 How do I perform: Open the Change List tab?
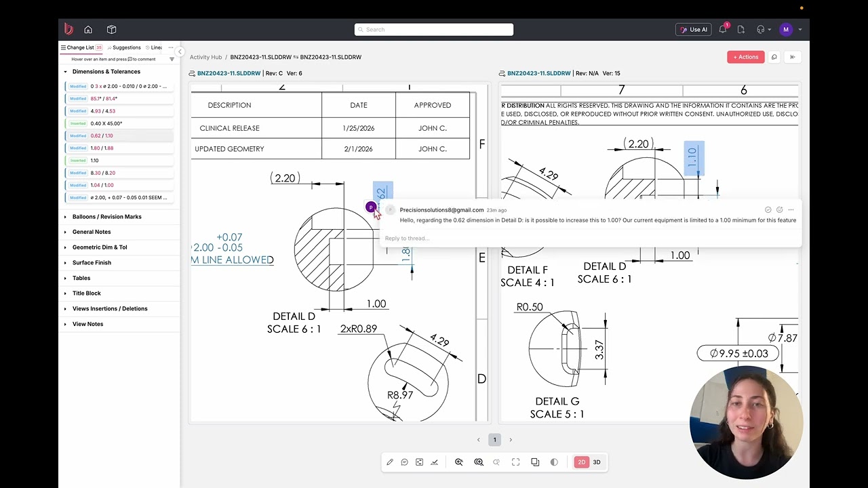pyautogui.click(x=81, y=47)
